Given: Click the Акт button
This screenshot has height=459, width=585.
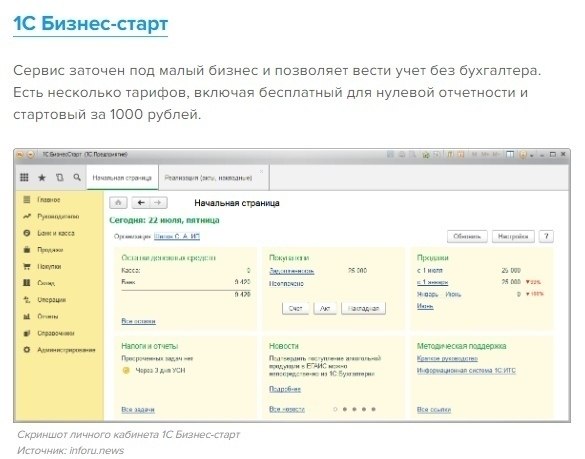Looking at the screenshot, I should [x=325, y=308].
